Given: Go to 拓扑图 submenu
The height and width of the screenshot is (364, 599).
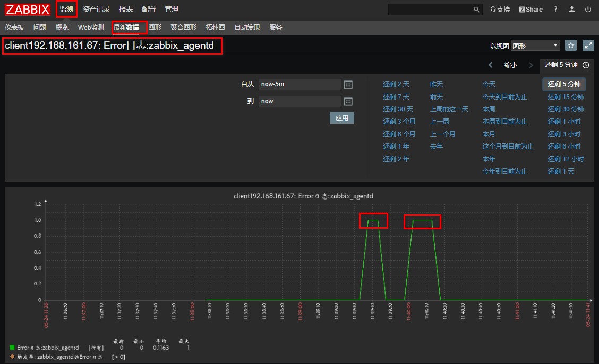Looking at the screenshot, I should [x=215, y=28].
